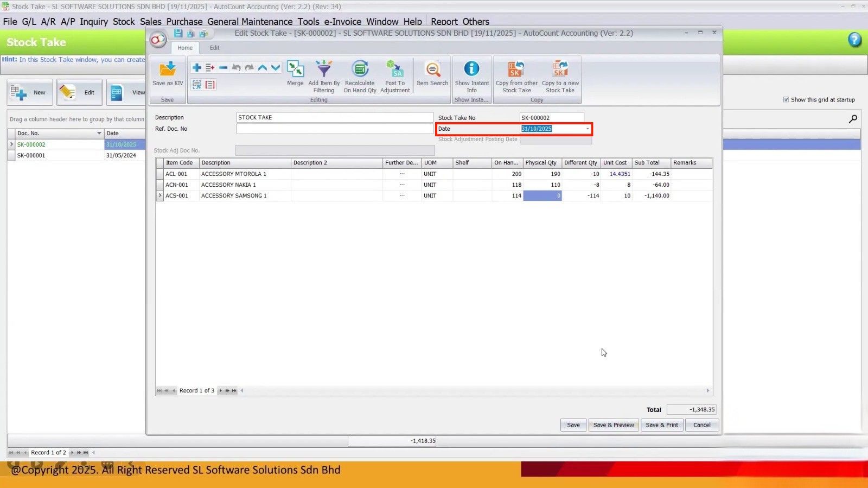
Task: Click Copy from other Stock Take
Action: pos(516,77)
